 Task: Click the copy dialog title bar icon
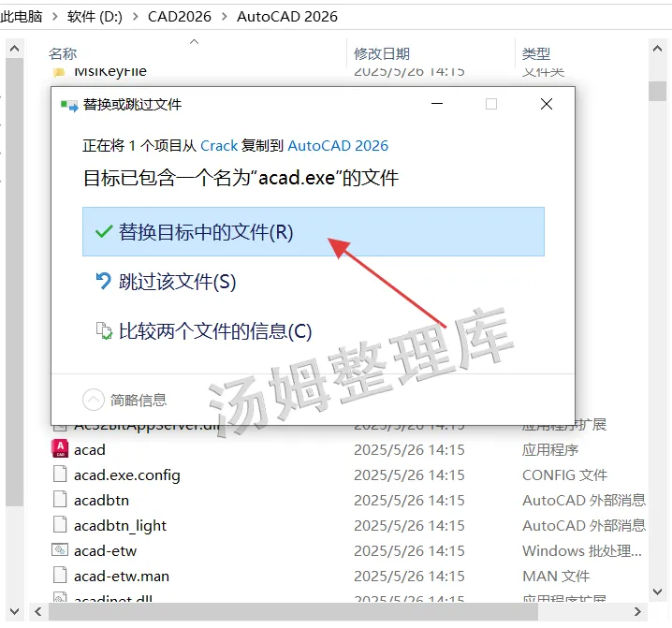(69, 105)
